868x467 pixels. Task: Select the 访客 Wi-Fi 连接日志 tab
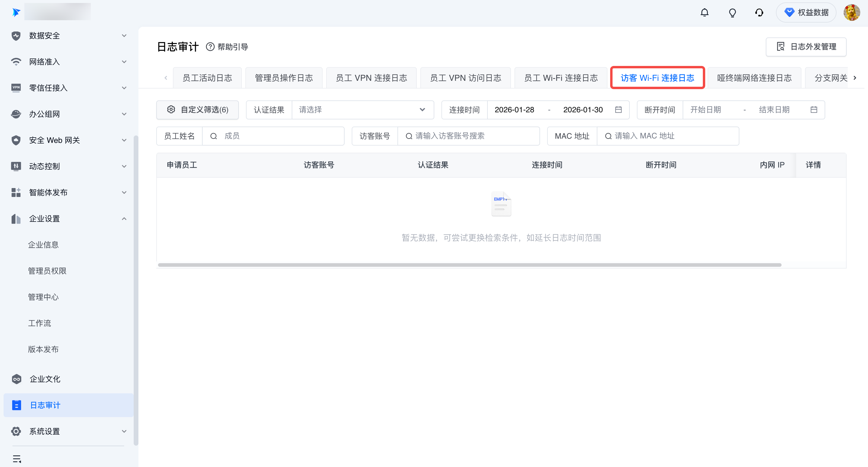pos(657,78)
